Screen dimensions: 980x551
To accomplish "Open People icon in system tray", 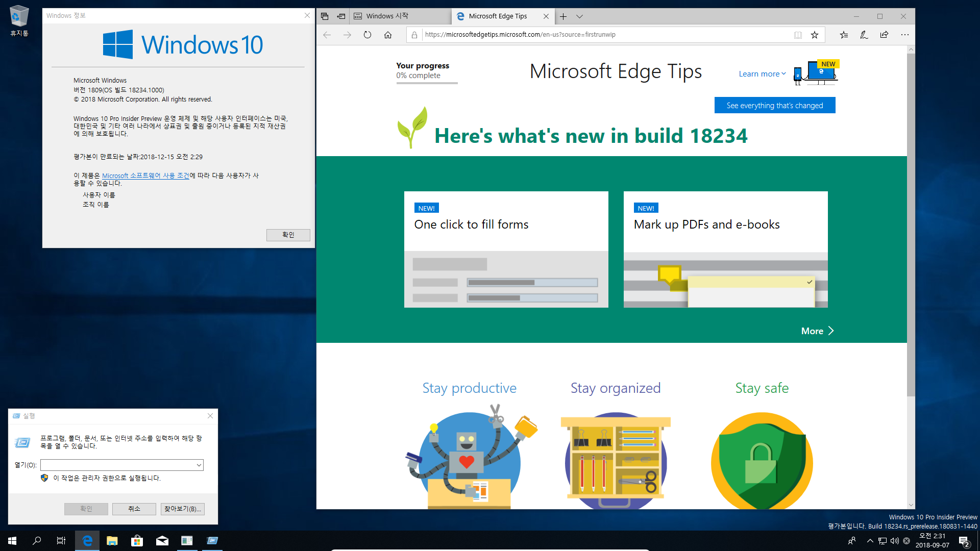I will click(852, 541).
